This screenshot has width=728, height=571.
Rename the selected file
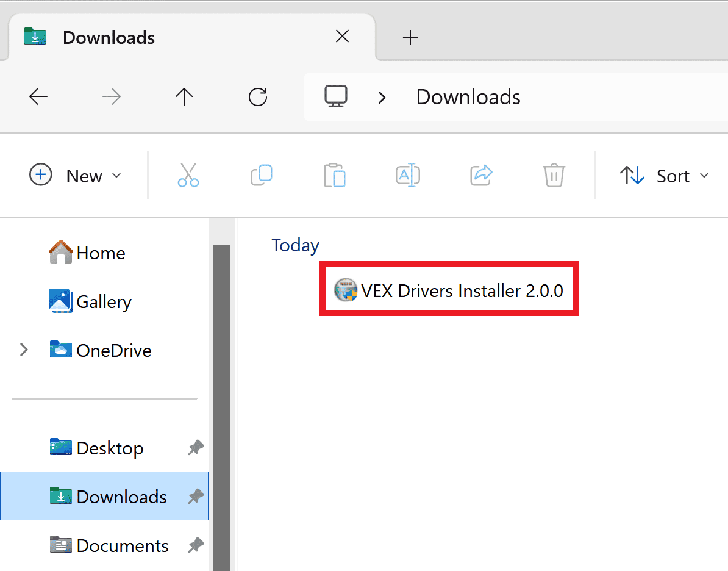click(407, 175)
